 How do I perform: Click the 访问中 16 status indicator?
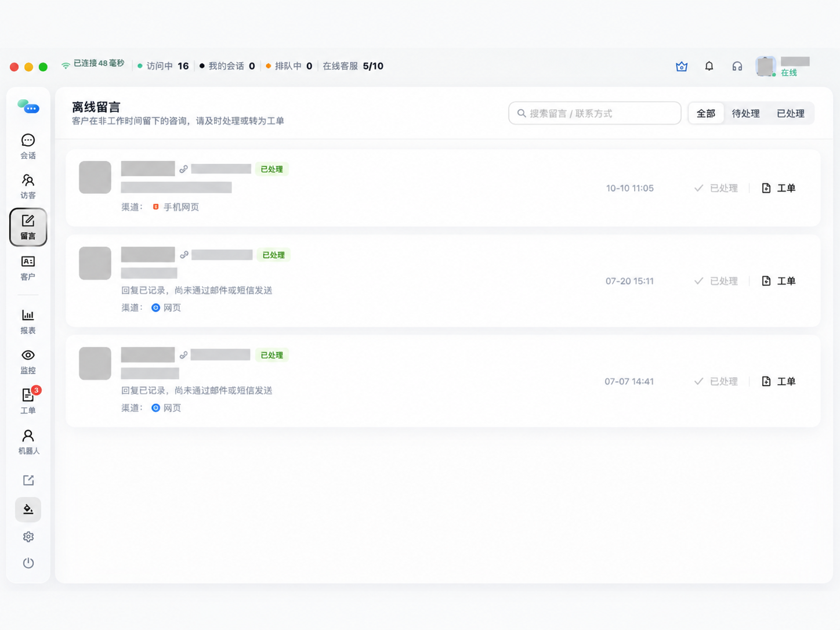[163, 66]
